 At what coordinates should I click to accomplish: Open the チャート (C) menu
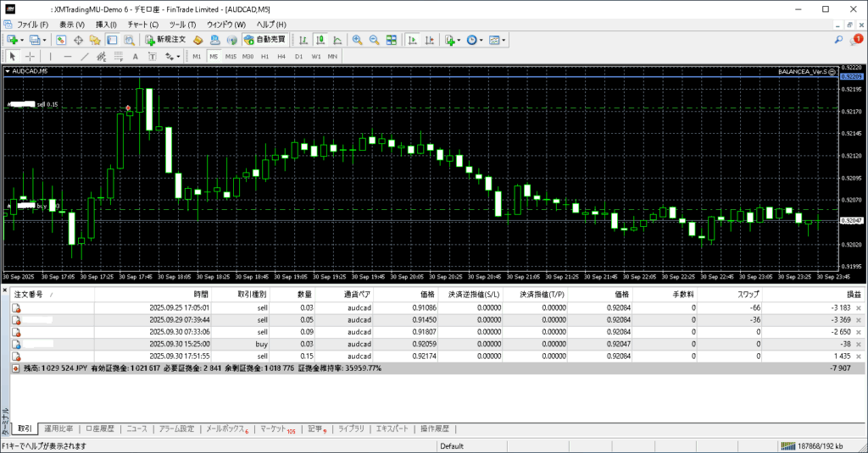pyautogui.click(x=142, y=25)
